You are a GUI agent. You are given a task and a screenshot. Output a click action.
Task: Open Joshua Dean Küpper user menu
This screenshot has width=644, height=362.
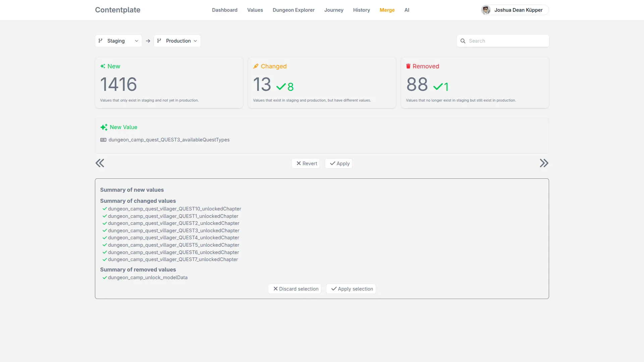click(x=515, y=10)
